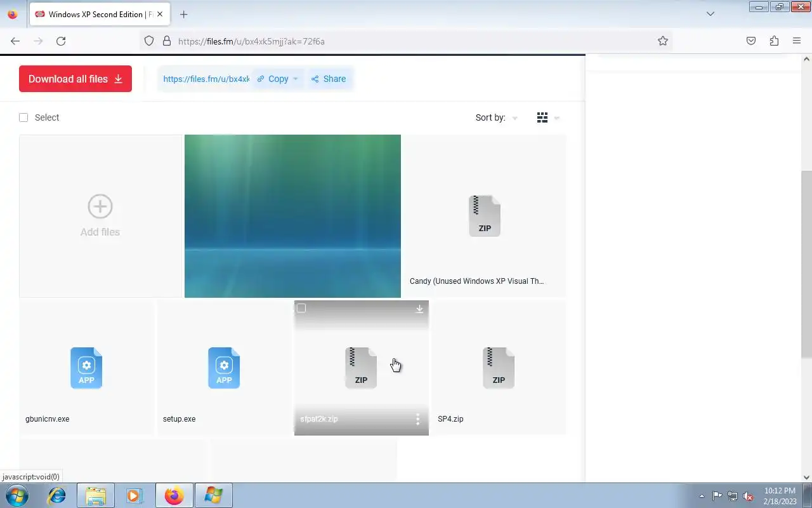812x508 pixels.
Task: Open the Candy Windows XP Visual Theme zip
Action: coord(485,216)
